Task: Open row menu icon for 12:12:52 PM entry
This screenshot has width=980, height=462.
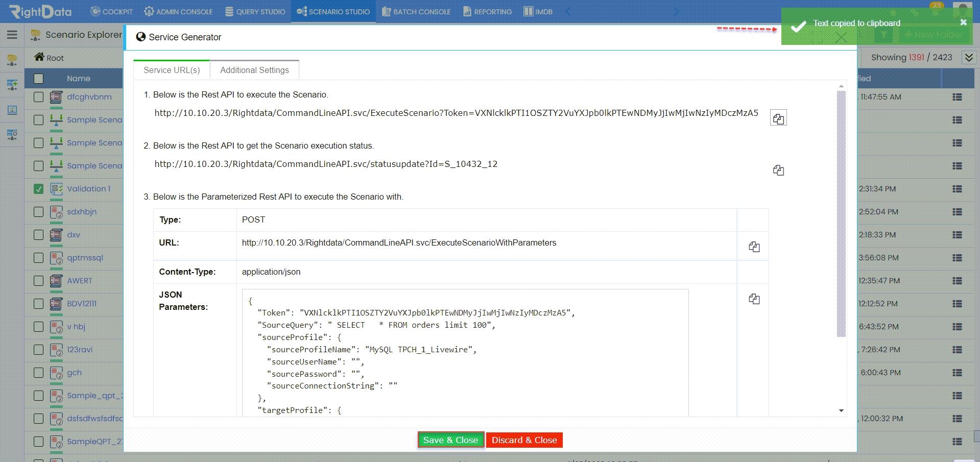Action: [958, 304]
